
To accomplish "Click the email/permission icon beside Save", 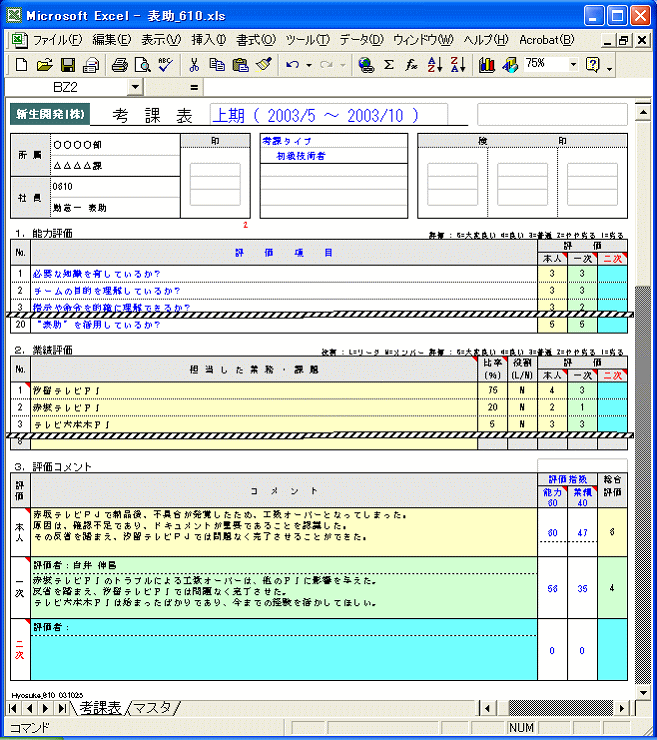I will [x=91, y=65].
